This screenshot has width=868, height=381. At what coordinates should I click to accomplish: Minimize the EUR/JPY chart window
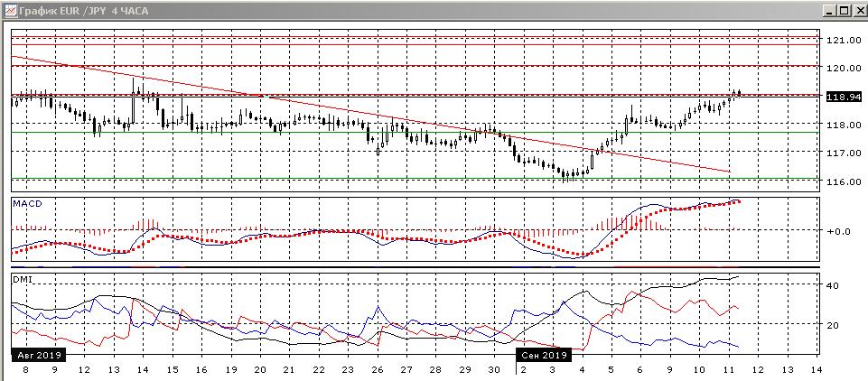coord(829,10)
